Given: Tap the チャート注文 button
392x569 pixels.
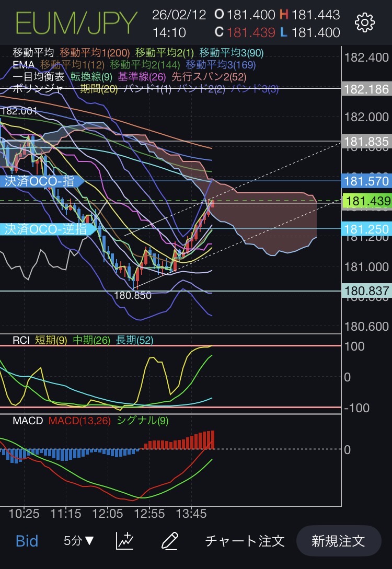Looking at the screenshot, I should coord(245,540).
